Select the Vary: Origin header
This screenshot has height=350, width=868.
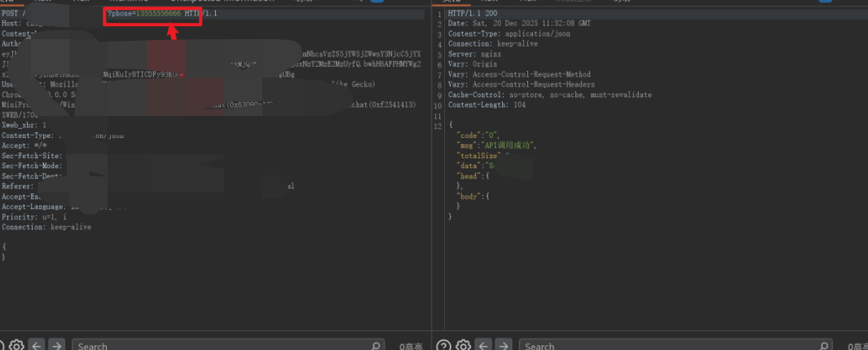(472, 64)
